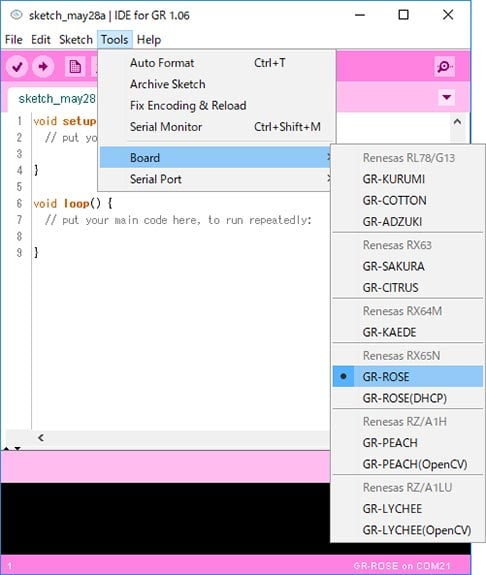Choose Auto Format from Tools menu

216,63
